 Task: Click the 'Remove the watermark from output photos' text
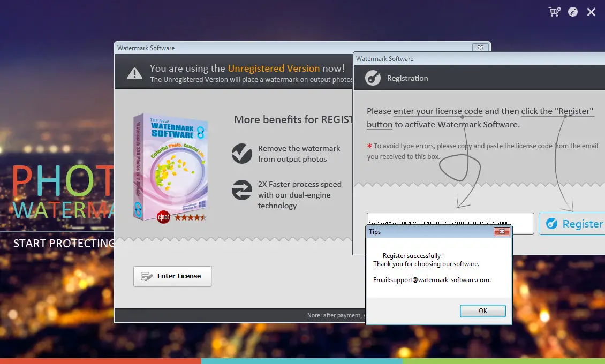click(x=299, y=154)
